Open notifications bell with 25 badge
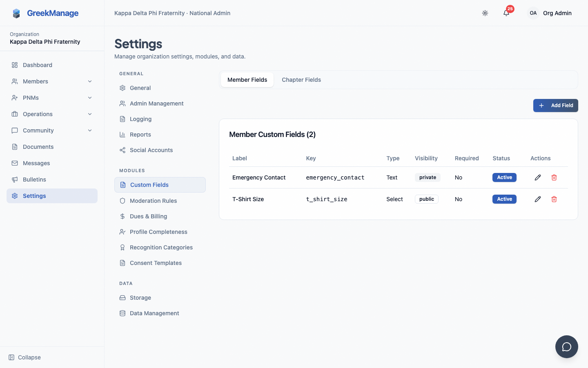 (x=506, y=13)
